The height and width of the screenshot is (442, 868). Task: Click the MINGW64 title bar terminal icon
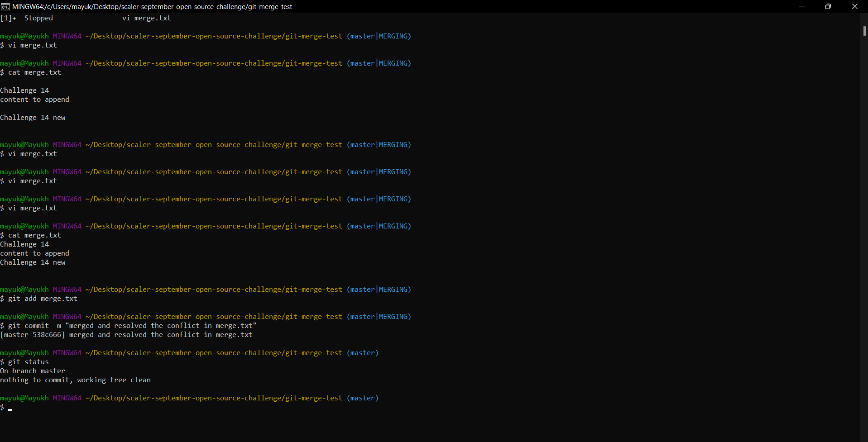[x=5, y=6]
